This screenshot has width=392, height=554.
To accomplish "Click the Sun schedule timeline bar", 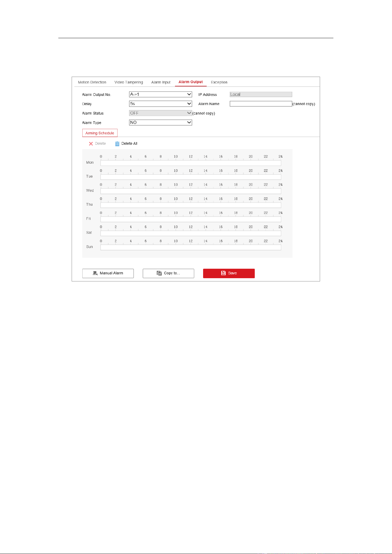I will (191, 247).
